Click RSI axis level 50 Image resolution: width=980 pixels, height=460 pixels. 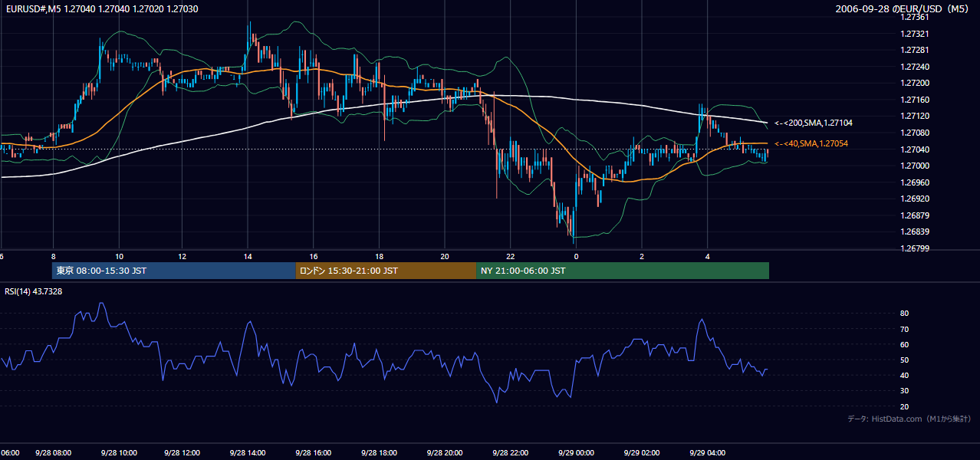click(x=905, y=360)
